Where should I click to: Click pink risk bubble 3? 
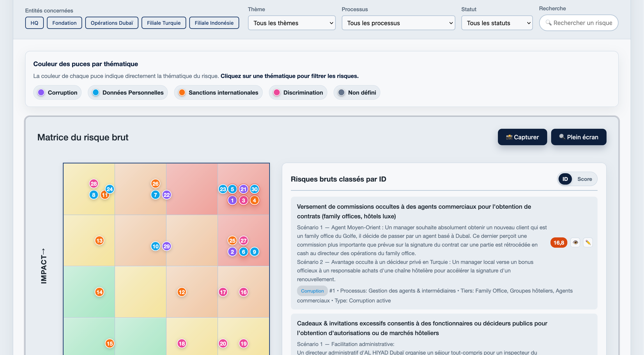(244, 200)
